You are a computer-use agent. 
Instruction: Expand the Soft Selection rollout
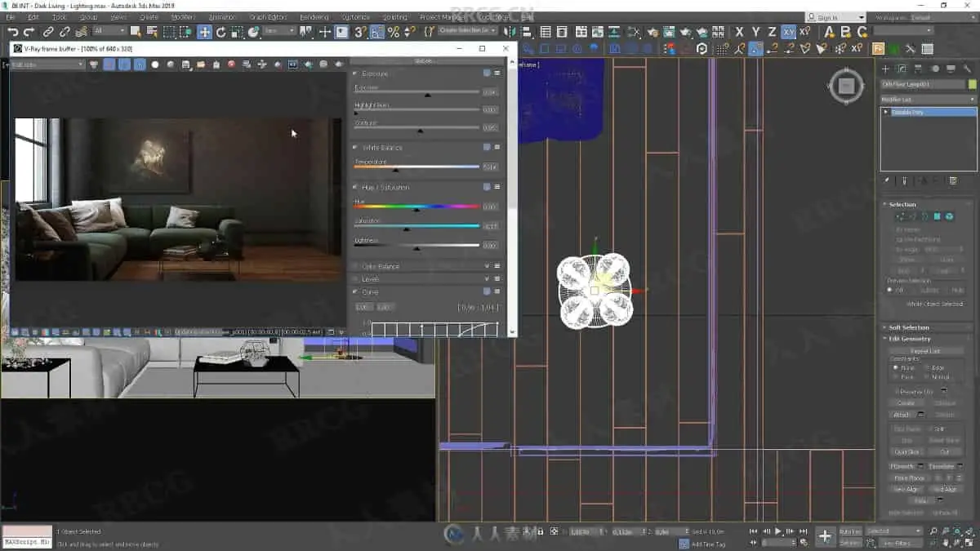(908, 327)
